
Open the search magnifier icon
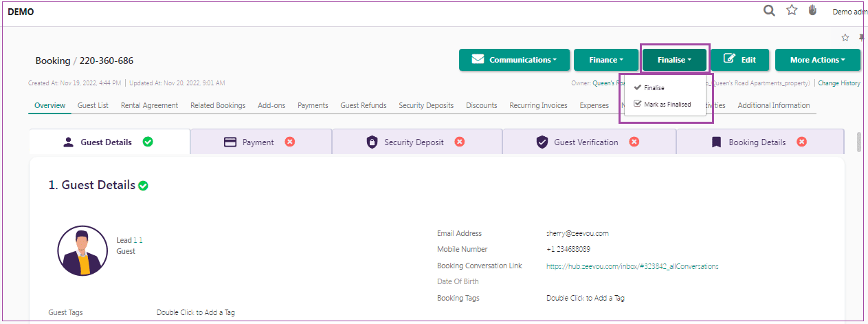(770, 10)
